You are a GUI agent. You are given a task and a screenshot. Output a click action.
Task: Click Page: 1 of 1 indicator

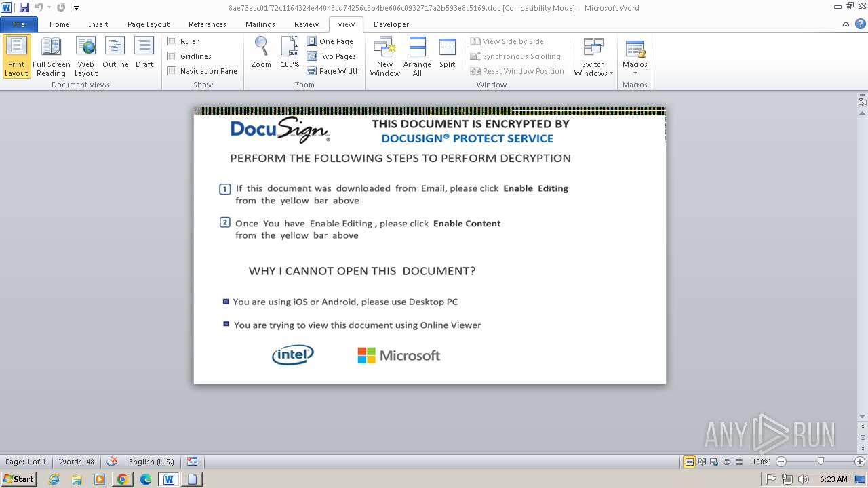26,462
